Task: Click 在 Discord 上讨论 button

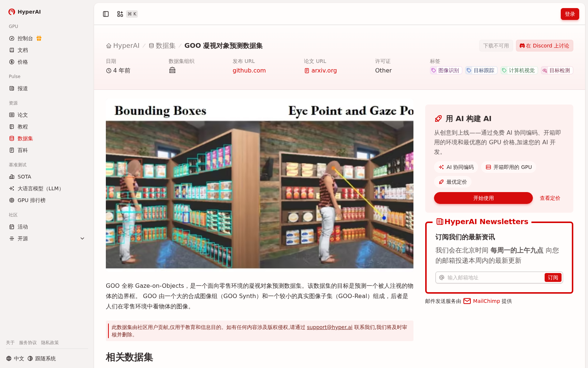Action: [544, 46]
